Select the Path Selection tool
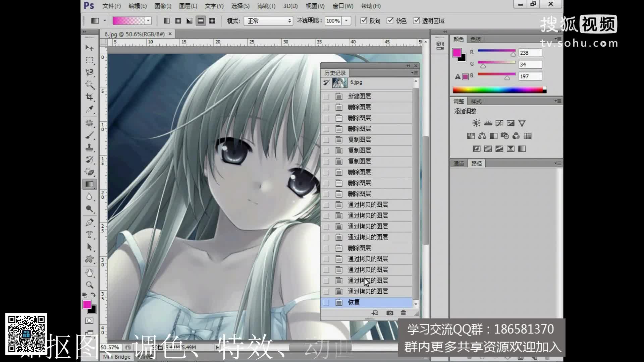The height and width of the screenshot is (362, 644). tap(89, 247)
